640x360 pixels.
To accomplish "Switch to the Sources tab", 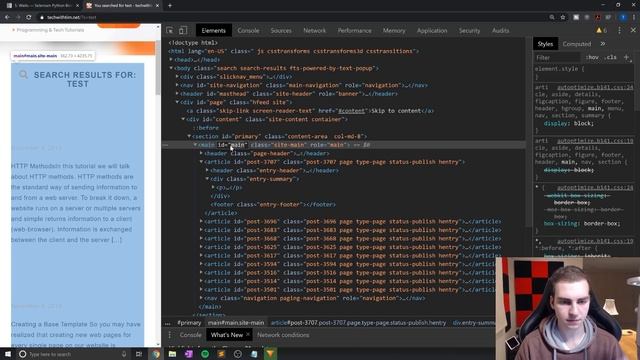I will (x=281, y=31).
